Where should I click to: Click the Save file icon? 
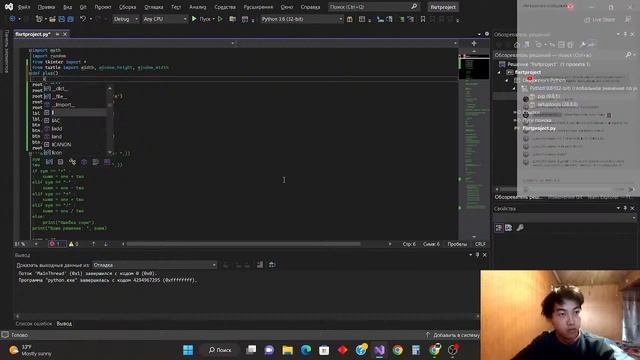(x=62, y=19)
